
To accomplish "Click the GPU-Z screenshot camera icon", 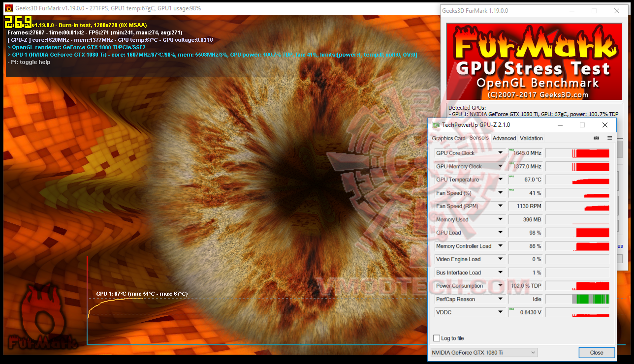I will pos(597,138).
